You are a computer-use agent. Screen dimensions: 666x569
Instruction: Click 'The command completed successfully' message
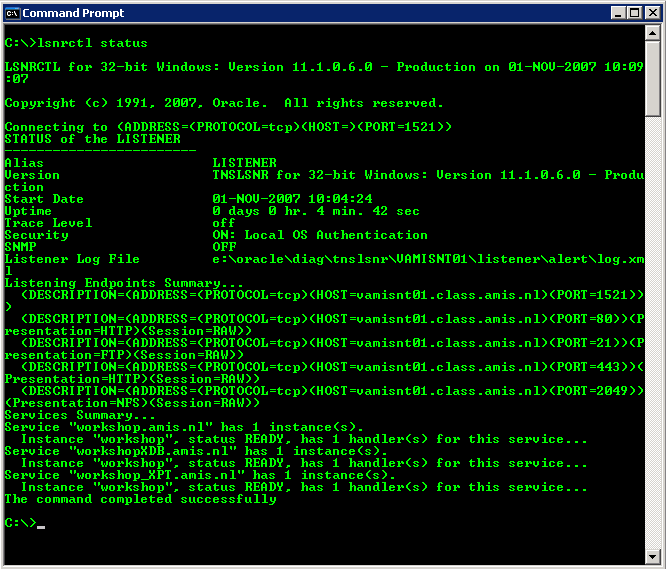click(140, 499)
